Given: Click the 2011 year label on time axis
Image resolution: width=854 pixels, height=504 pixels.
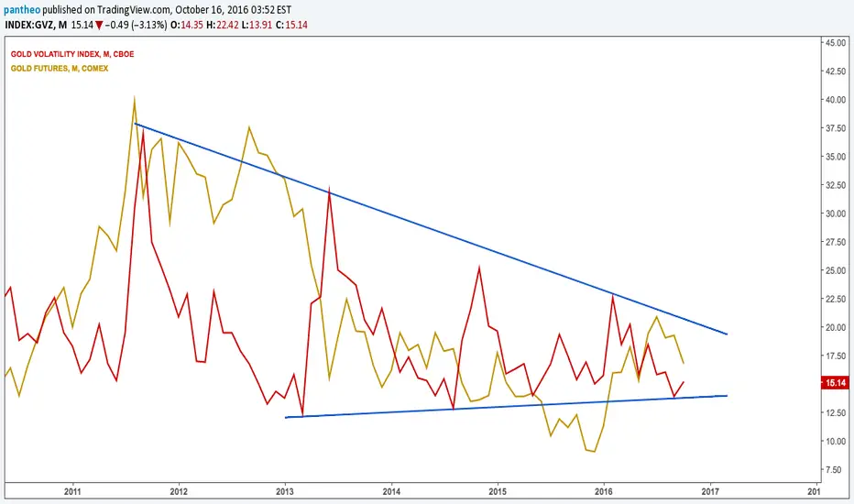Looking at the screenshot, I should click(72, 491).
